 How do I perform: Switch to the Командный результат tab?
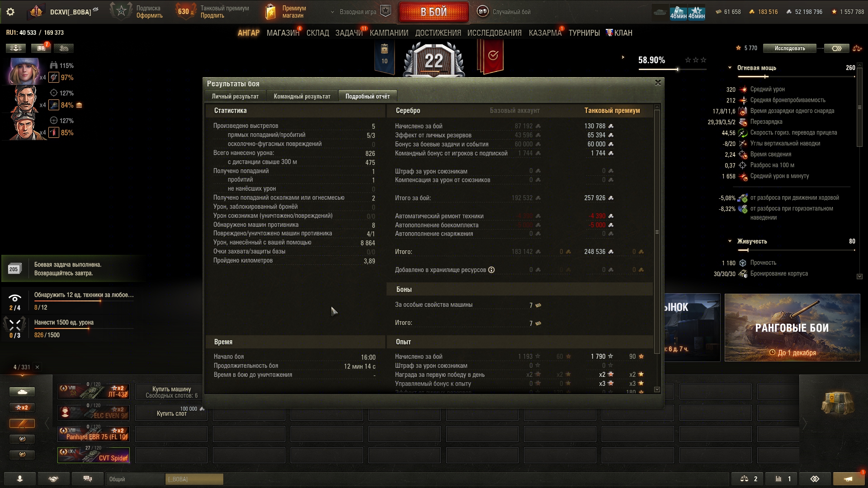tap(302, 96)
